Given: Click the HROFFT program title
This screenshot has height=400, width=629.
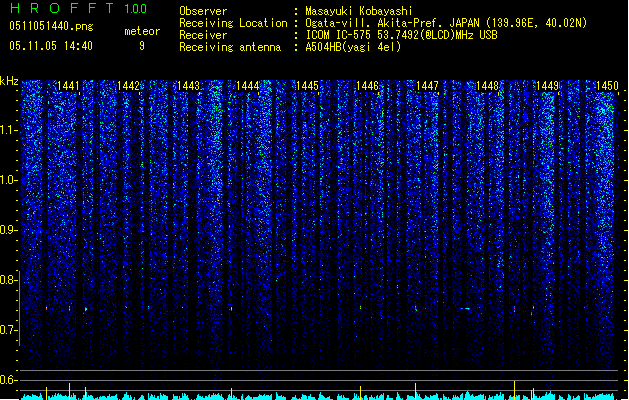Looking at the screenshot, I should [61, 8].
